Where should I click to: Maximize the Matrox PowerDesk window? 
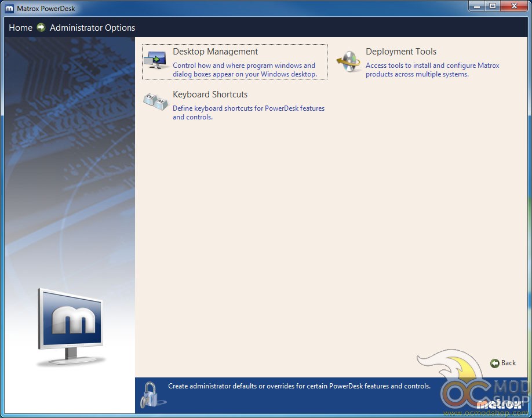click(493, 6)
